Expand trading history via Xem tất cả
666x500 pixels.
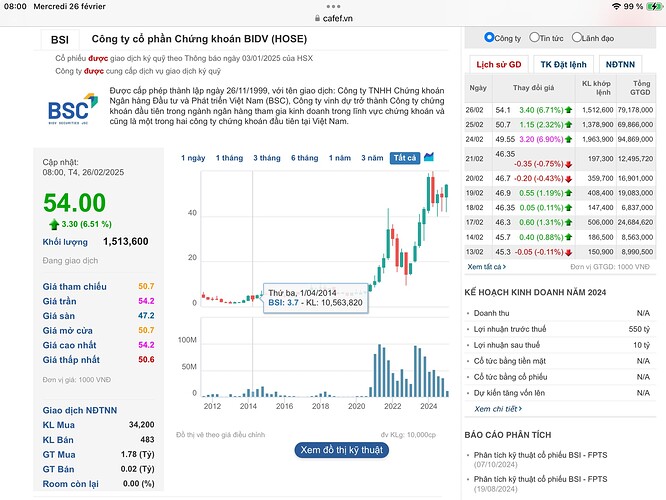coord(487,265)
